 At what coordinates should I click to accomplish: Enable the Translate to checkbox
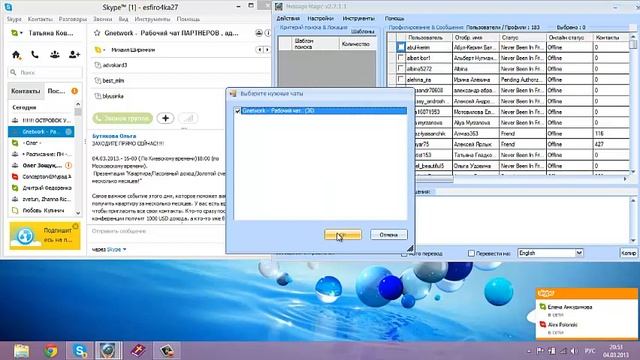pyautogui.click(x=471, y=253)
